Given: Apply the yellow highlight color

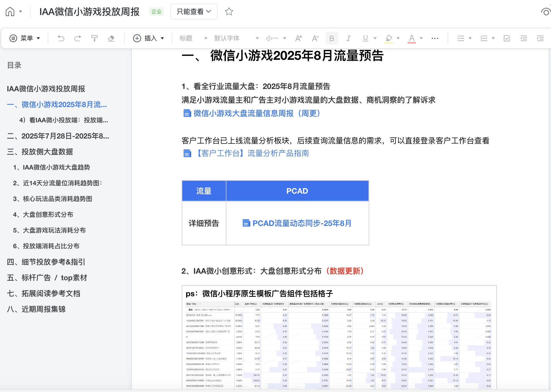Looking at the screenshot, I should [x=389, y=38].
